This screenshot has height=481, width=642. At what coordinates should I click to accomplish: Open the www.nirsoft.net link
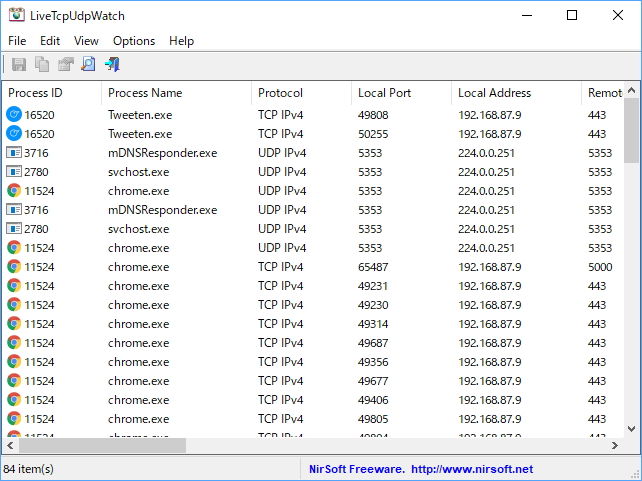[472, 469]
